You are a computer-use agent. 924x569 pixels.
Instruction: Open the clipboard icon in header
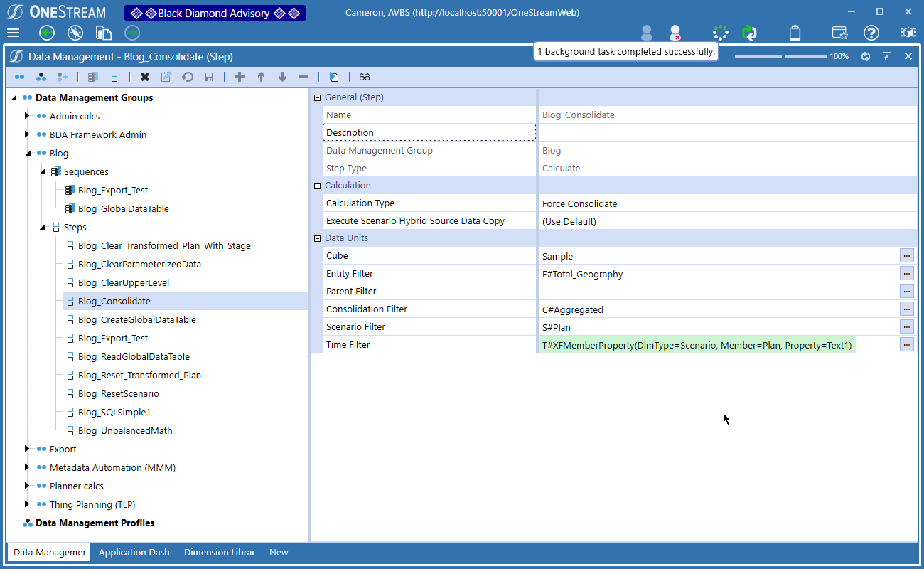795,33
